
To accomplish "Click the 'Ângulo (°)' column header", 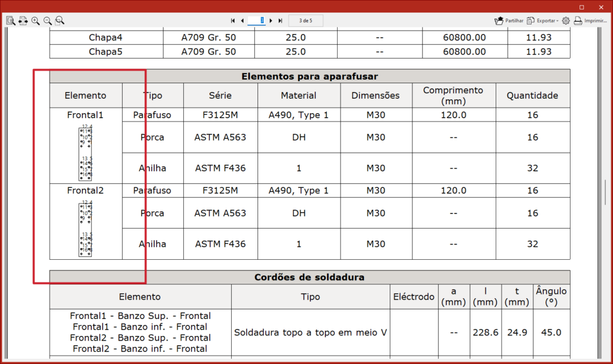I will click(551, 297).
